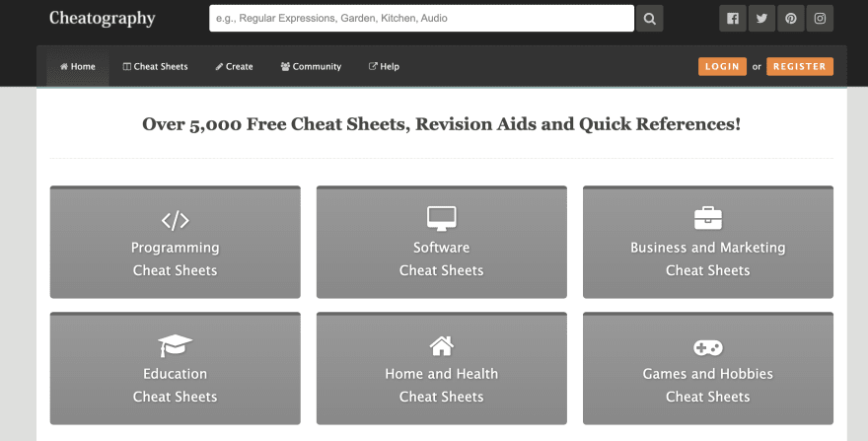Open the Cheat Sheets menu
Screen dimensions: 868x441
click(155, 66)
